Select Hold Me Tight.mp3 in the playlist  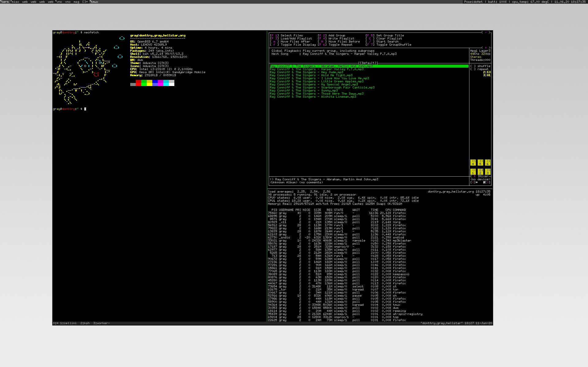coord(311,75)
